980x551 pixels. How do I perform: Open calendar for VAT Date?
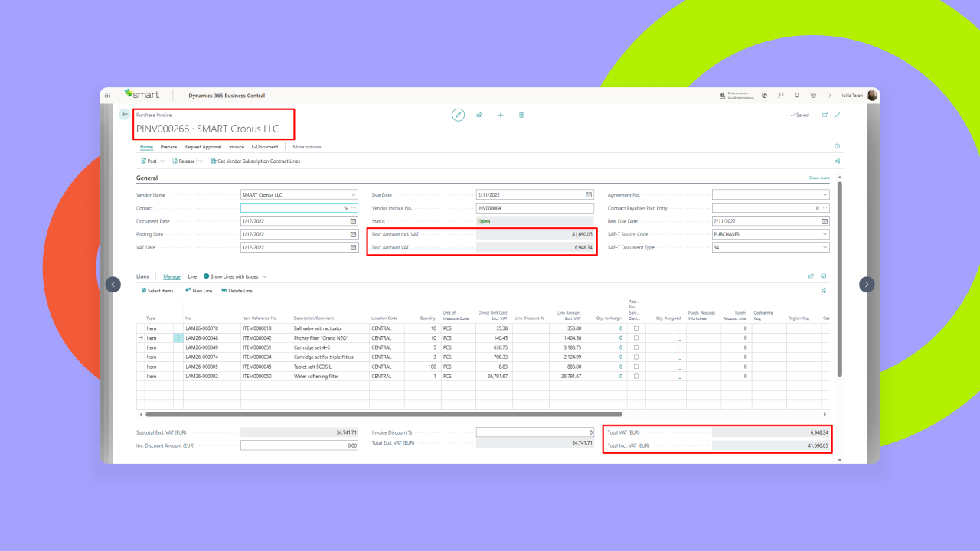(x=353, y=248)
